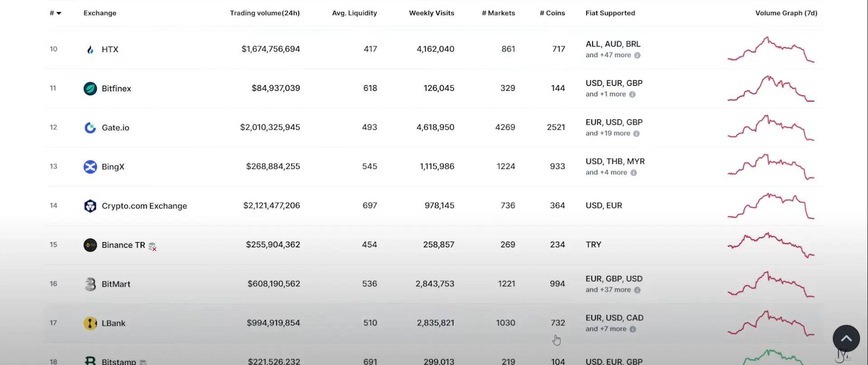This screenshot has width=868, height=365.
Task: Click the Fiat Supported column header
Action: (x=610, y=13)
